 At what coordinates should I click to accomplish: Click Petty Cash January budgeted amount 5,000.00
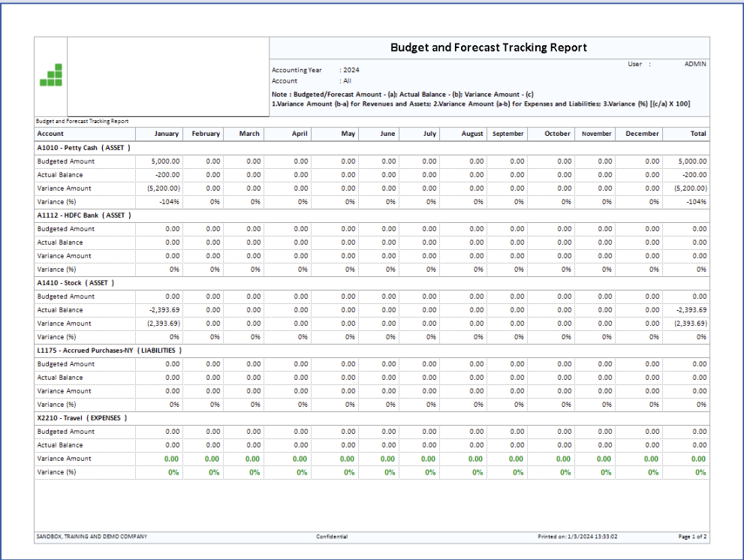coord(165,161)
